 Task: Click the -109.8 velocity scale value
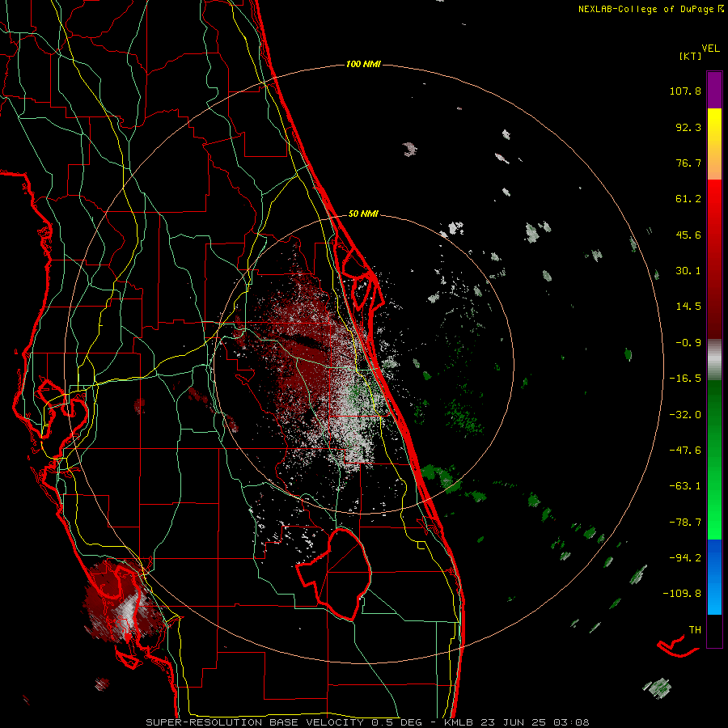(682, 594)
